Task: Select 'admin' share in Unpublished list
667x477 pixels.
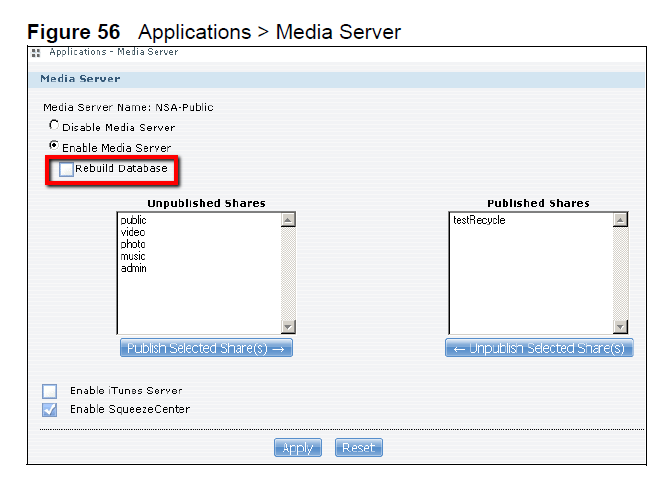Action: coord(134,268)
